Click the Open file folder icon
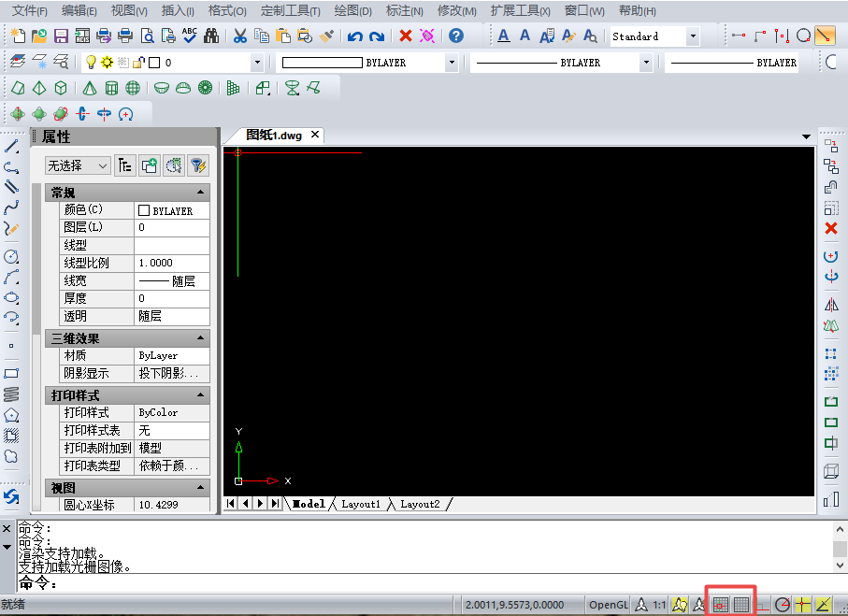Image resolution: width=848 pixels, height=616 pixels. coord(39,36)
